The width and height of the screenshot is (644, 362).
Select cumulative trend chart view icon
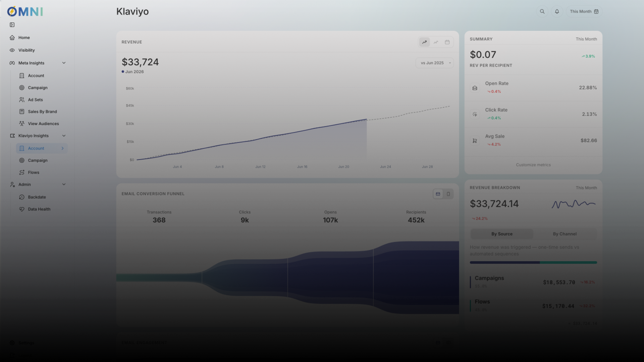424,42
